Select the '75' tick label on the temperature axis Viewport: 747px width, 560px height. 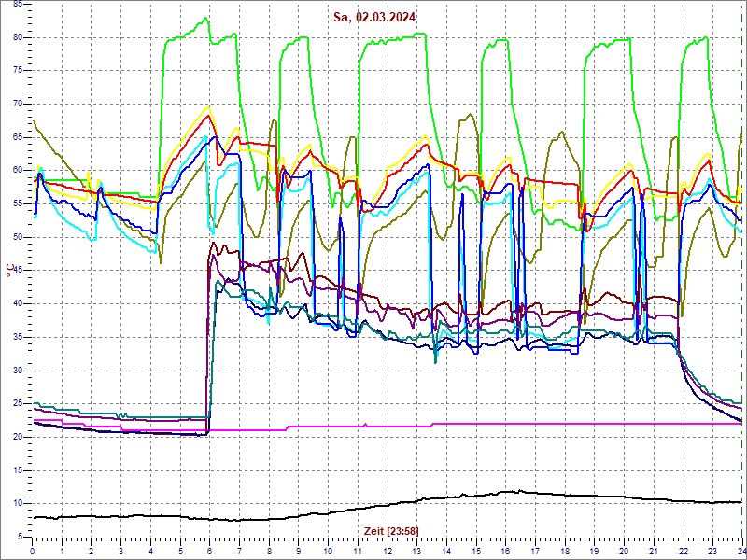tap(18, 71)
